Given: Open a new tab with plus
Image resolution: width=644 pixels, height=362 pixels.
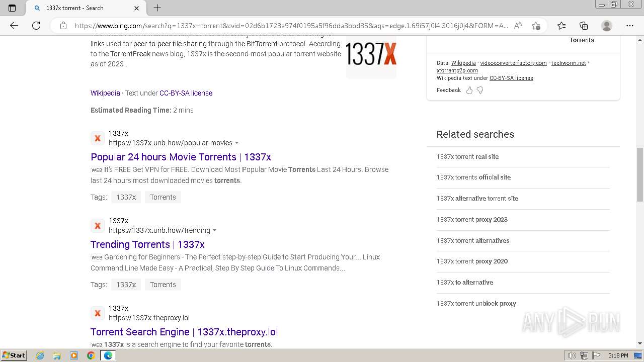Looking at the screenshot, I should click(157, 8).
